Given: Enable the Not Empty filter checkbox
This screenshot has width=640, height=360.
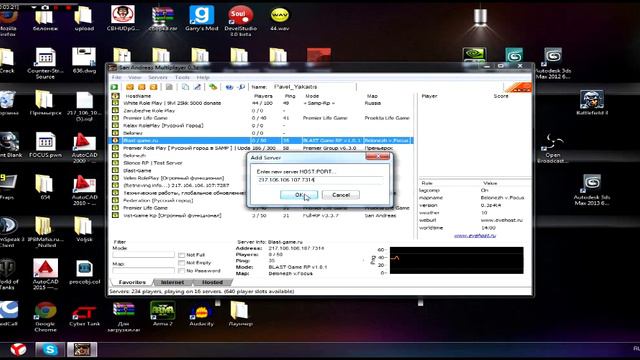Looking at the screenshot, I should click(x=182, y=263).
